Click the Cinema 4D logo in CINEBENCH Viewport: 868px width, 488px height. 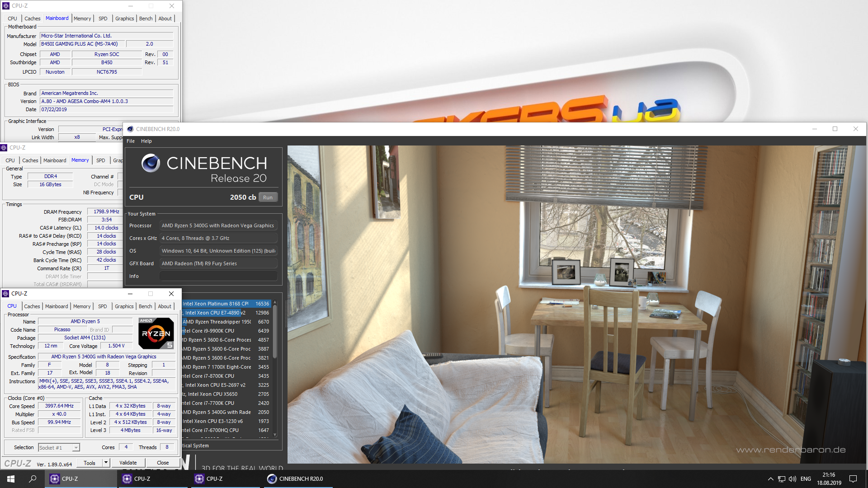(151, 163)
